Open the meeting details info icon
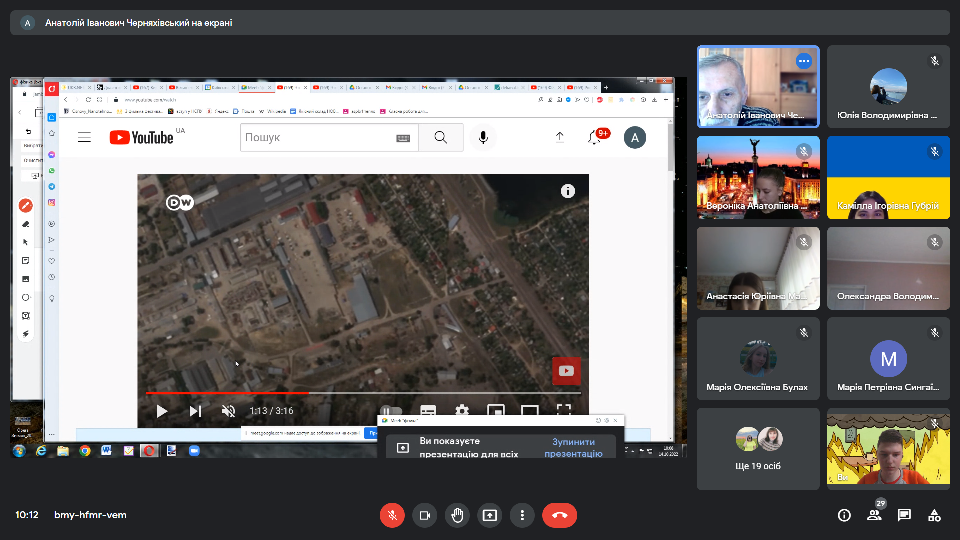Screen dimensions: 960x540 click(x=844, y=515)
